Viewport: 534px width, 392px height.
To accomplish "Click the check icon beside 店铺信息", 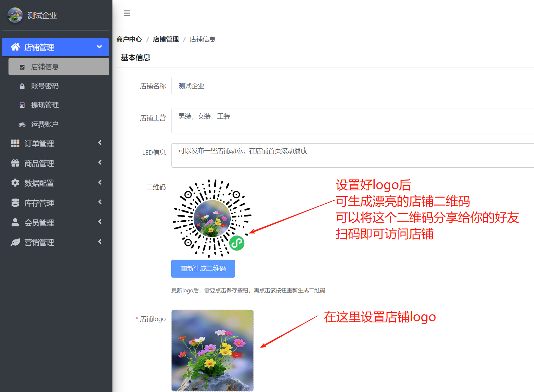I will click(22, 67).
